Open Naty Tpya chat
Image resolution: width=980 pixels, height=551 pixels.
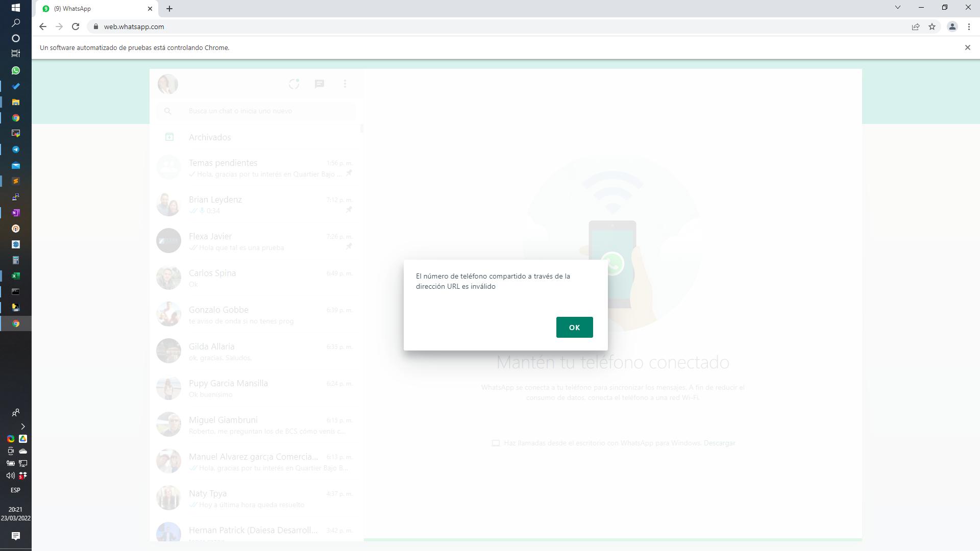[256, 498]
